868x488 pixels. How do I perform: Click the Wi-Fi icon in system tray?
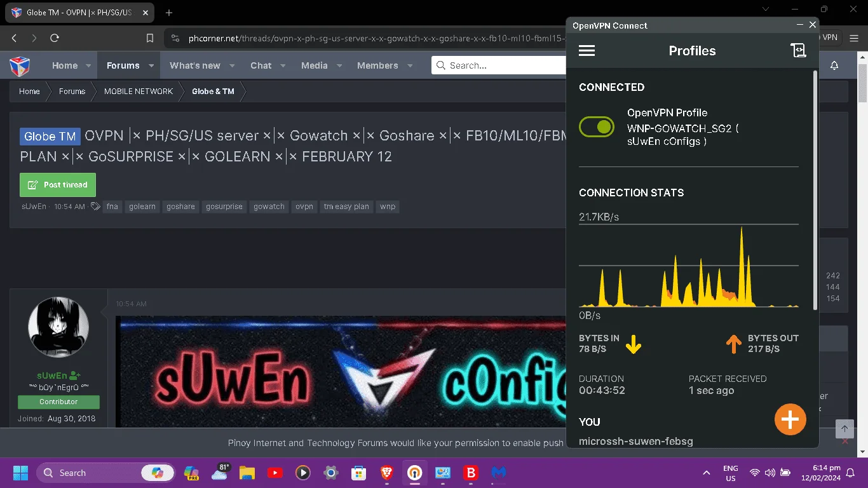[x=755, y=473]
